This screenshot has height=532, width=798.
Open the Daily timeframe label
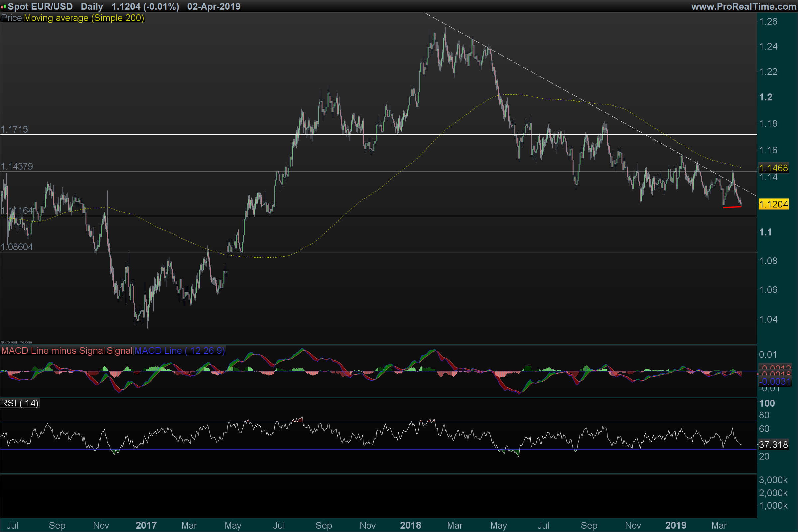pyautogui.click(x=92, y=6)
